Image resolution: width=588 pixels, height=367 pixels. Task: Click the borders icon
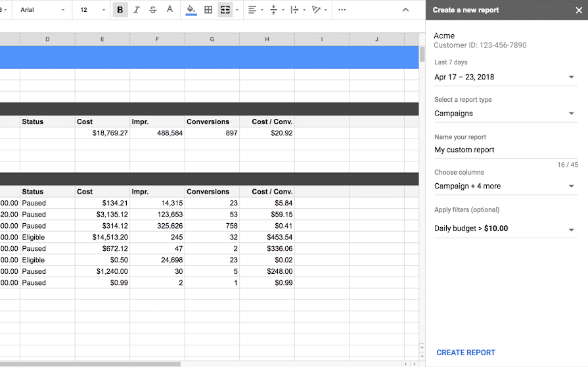[x=208, y=10]
